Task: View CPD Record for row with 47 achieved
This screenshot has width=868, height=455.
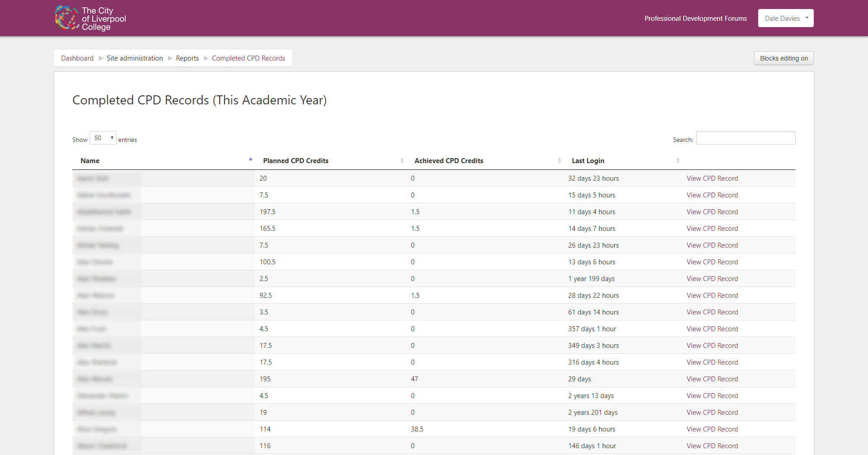Action: point(712,379)
